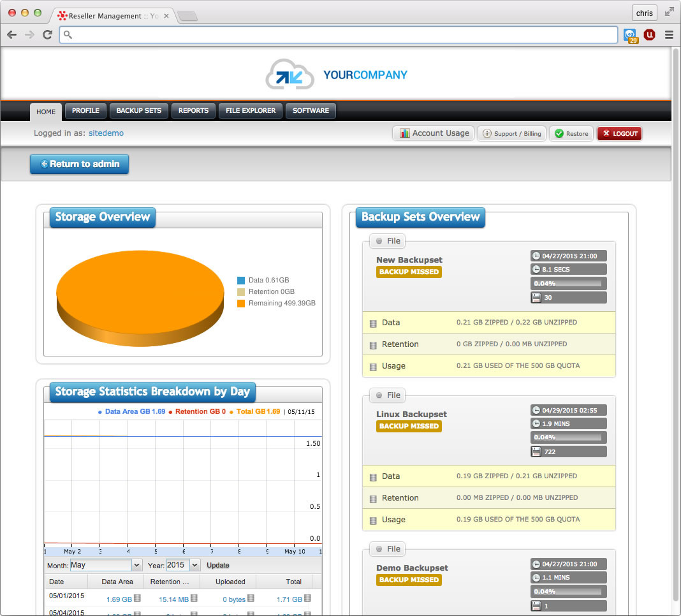
Task: Click the database icon beside Linux Backupset Usage row
Action: click(x=372, y=520)
